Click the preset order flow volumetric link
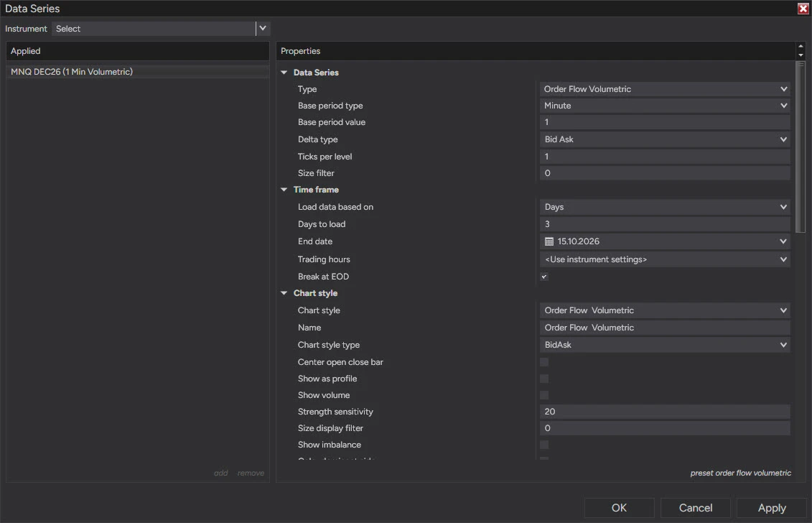The width and height of the screenshot is (812, 523). coord(740,473)
